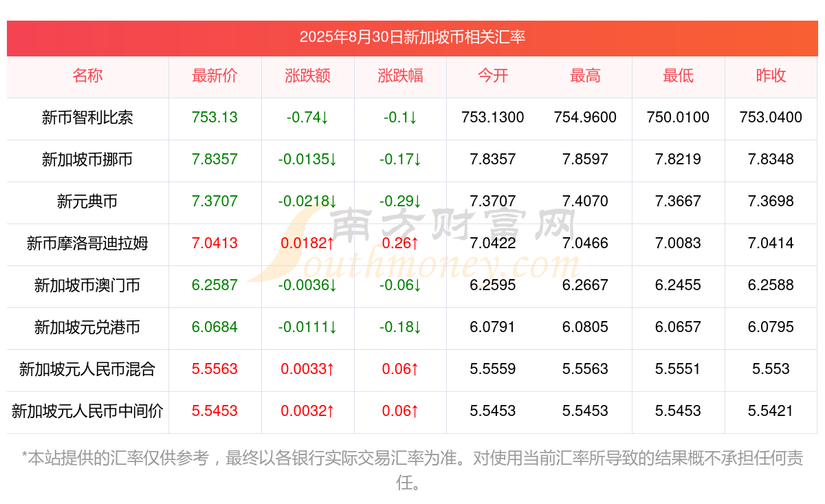Click the row name 新币摩洛哥迪拉姆
This screenshot has width=825, height=504.
click(x=87, y=244)
